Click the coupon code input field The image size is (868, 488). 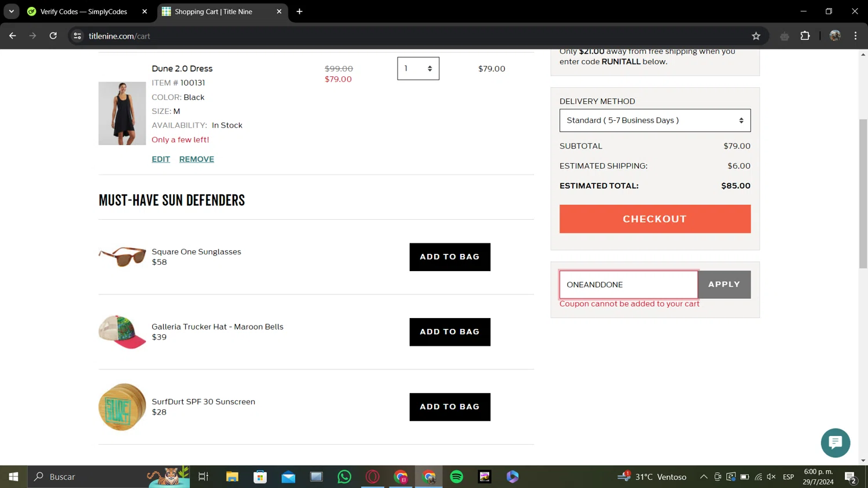pyautogui.click(x=628, y=284)
